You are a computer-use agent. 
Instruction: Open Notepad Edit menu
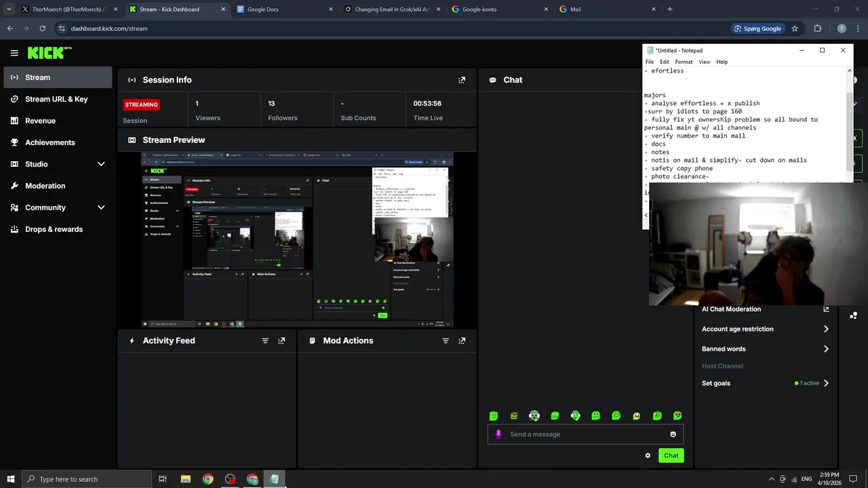665,62
